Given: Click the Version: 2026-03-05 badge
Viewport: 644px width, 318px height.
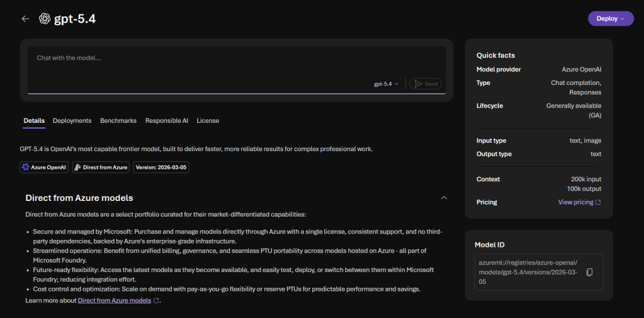Looking at the screenshot, I should (x=161, y=168).
